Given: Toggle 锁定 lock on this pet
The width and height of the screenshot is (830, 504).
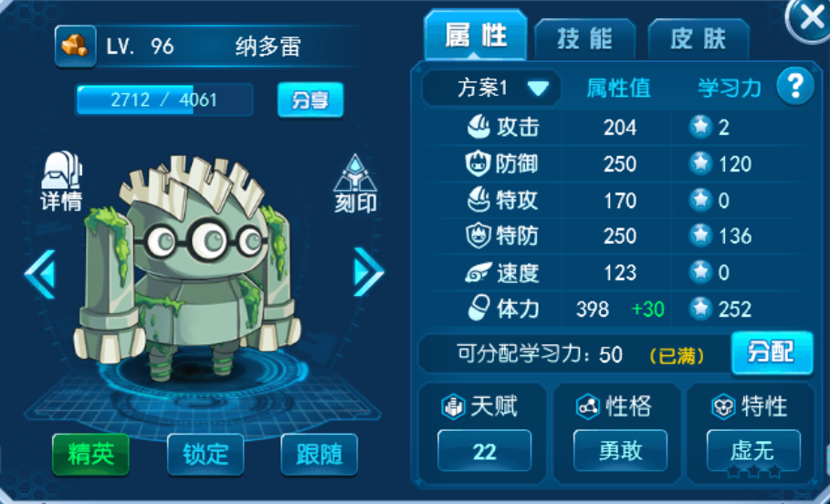Looking at the screenshot, I should pyautogui.click(x=205, y=454).
